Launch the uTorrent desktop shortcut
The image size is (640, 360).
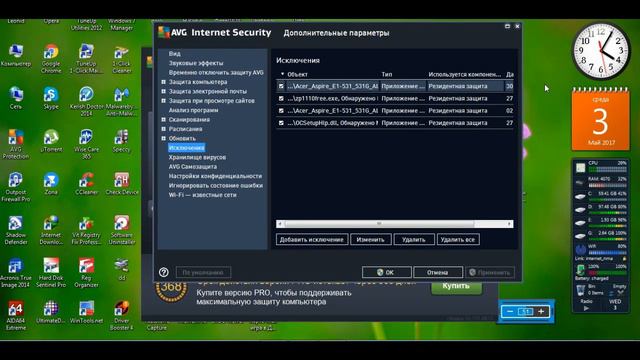pos(51,141)
